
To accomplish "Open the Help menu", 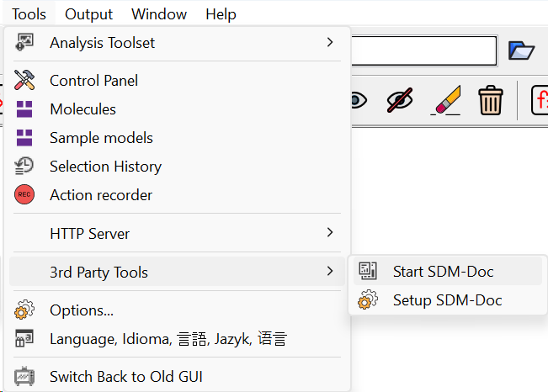I will [221, 14].
